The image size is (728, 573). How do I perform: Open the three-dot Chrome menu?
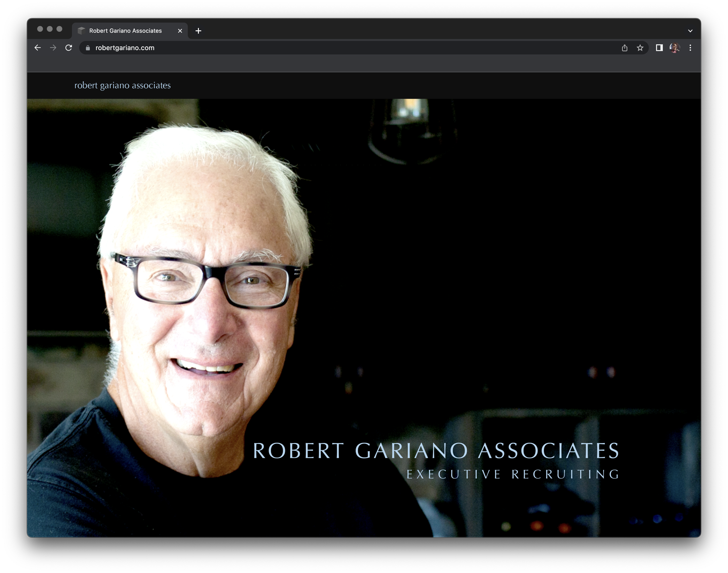pos(690,48)
